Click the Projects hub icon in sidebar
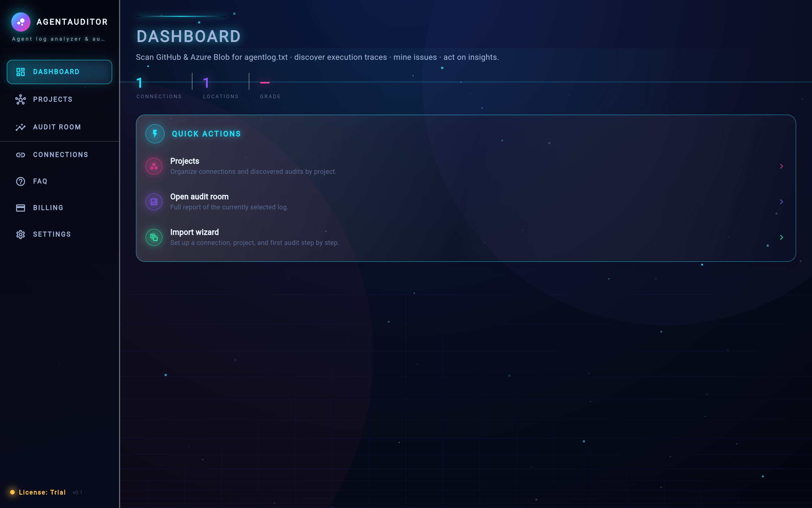812x508 pixels. pyautogui.click(x=21, y=99)
